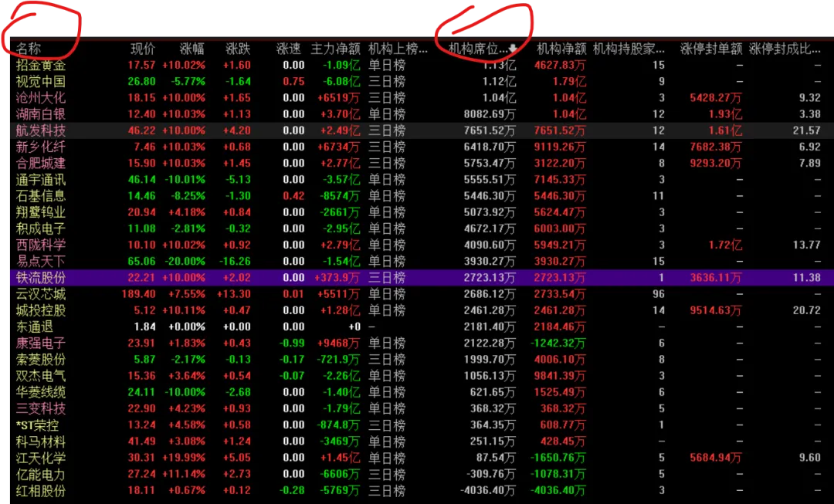Choose the 新乡化纤 stock row
Viewport: 834px width, 504px height.
tap(422, 147)
